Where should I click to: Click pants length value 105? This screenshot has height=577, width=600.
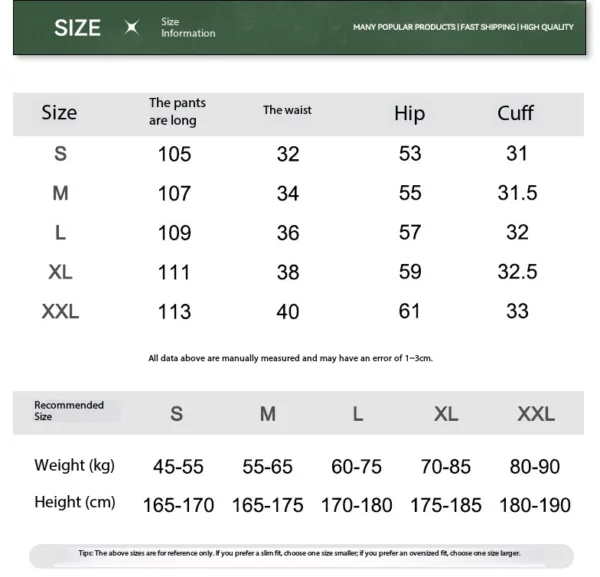point(174,154)
